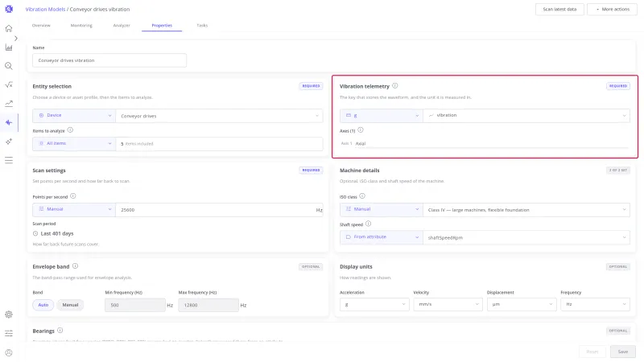Click the Max frequency 12800 field
This screenshot has height=362, width=644.
[x=208, y=305]
